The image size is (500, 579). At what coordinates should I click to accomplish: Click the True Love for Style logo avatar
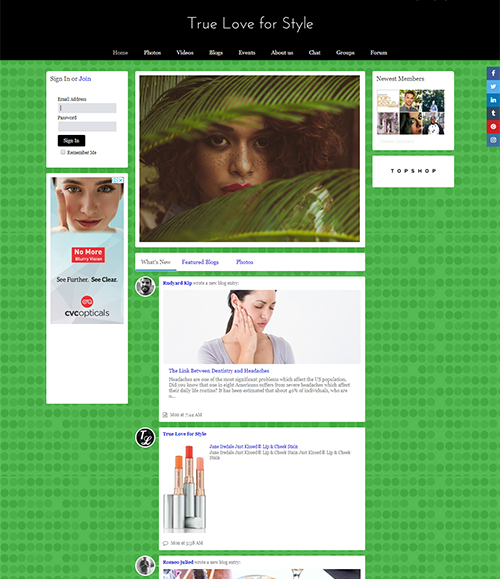(145, 437)
